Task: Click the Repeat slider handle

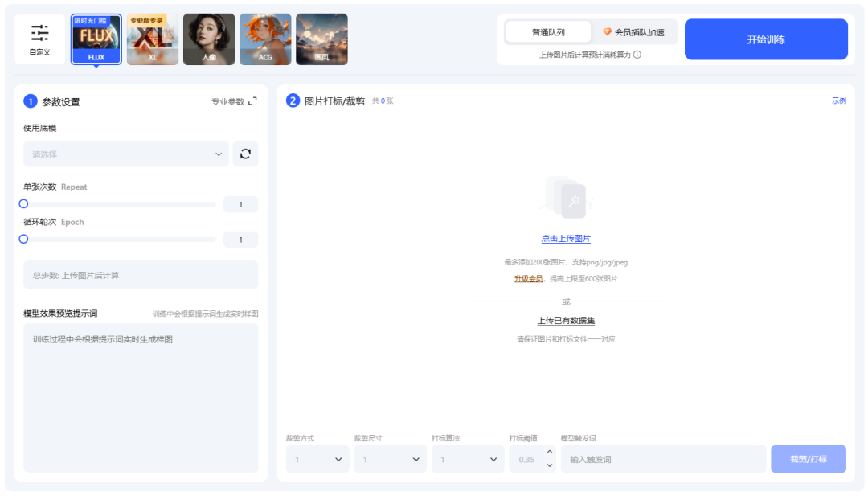Action: pyautogui.click(x=23, y=203)
